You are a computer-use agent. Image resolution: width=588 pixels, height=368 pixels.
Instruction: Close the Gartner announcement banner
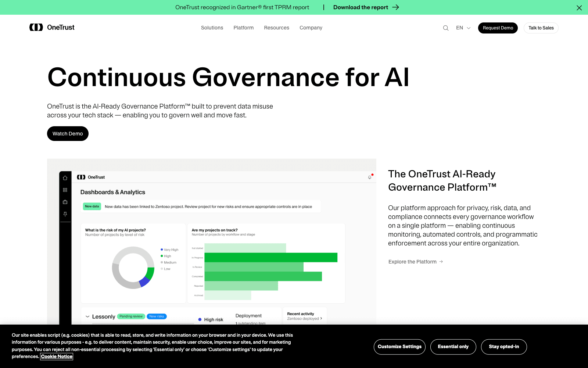[579, 8]
